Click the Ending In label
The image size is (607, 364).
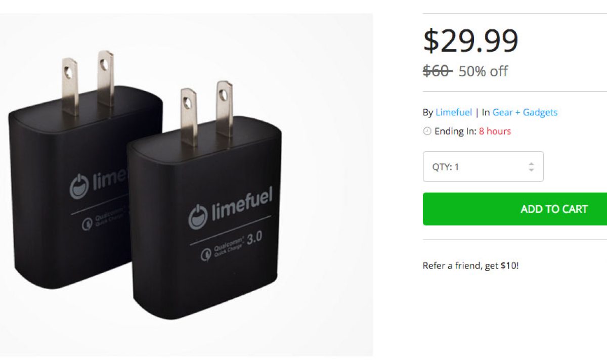tap(455, 131)
